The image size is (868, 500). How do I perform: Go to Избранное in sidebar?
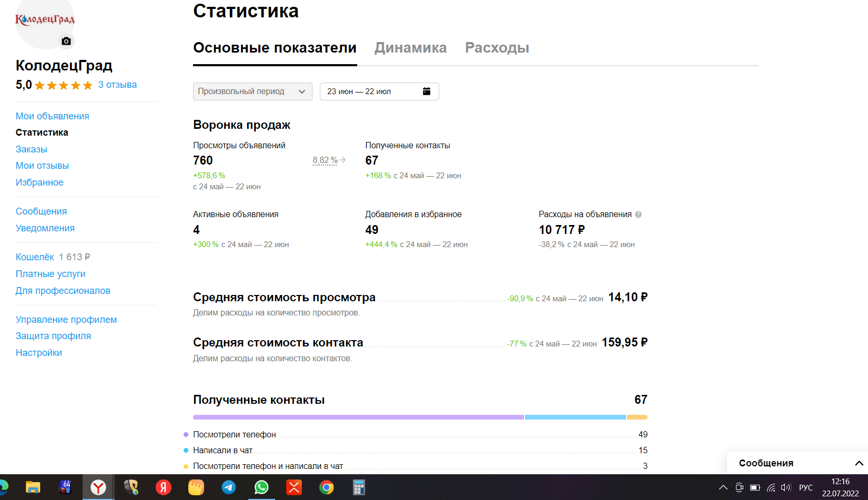tap(39, 182)
